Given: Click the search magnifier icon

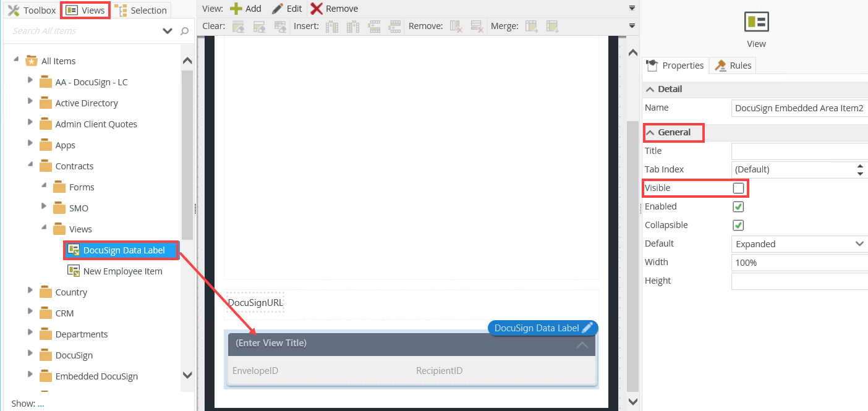Looking at the screenshot, I should (x=184, y=31).
